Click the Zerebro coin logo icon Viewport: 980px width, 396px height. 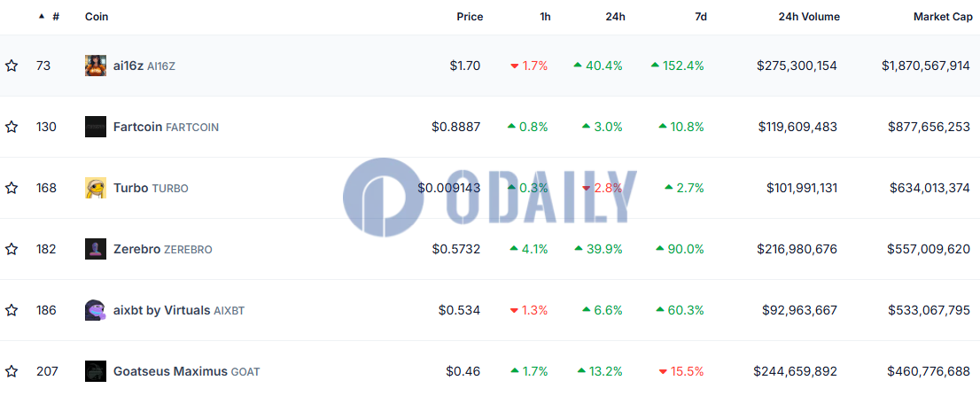pos(96,249)
